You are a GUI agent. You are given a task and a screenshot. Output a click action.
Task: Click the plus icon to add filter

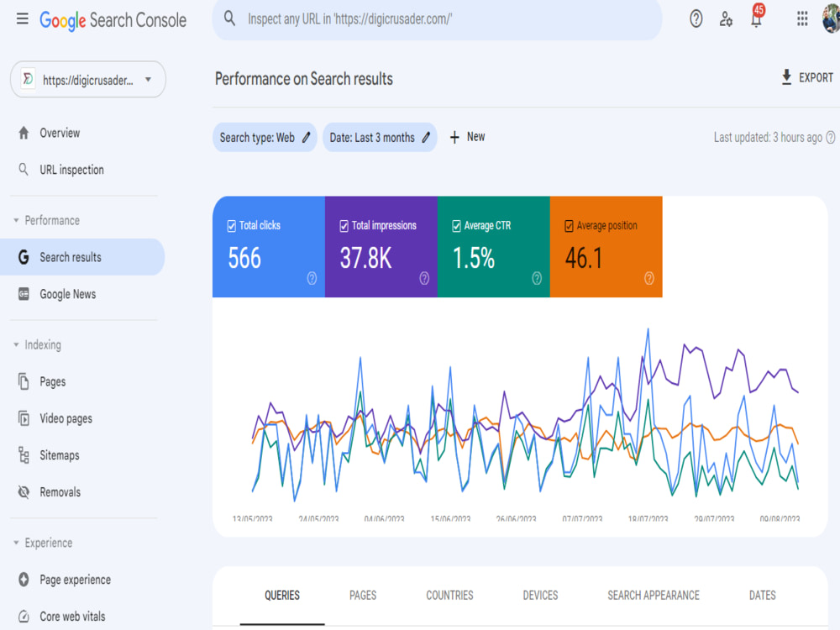pos(454,138)
